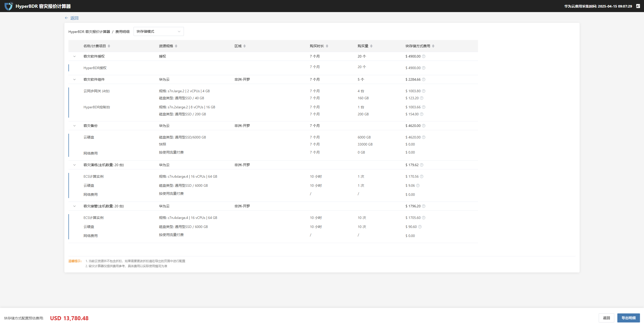This screenshot has height=328, width=644.
Task: Click the HyperBDR shield logo icon
Action: click(9, 6)
